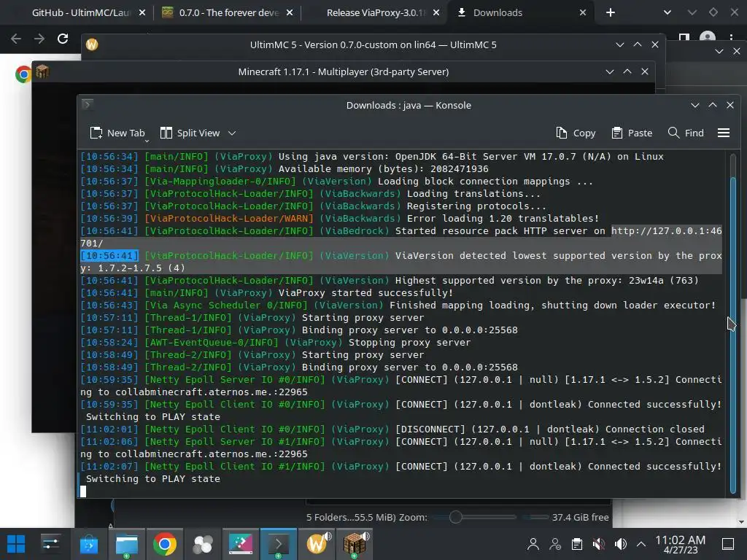Go forward in Chrome
Image resolution: width=747 pixels, height=560 pixels.
tap(39, 39)
